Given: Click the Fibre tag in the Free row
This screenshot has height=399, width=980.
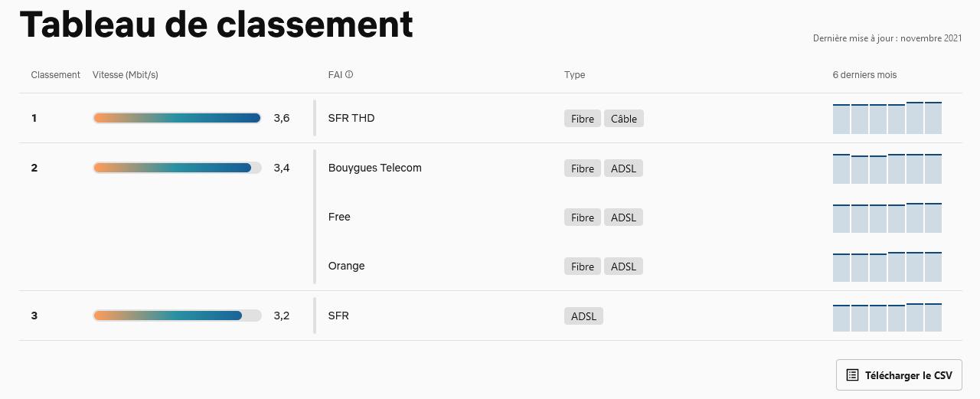Looking at the screenshot, I should [583, 217].
